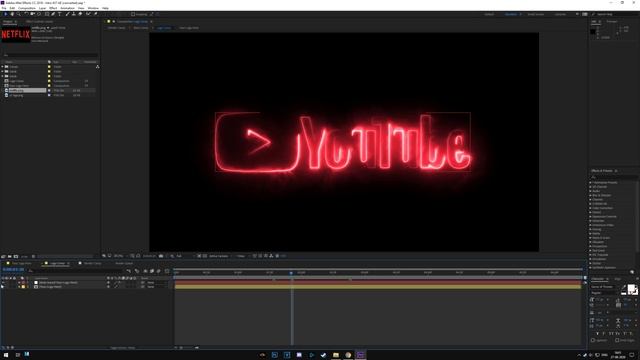Click the new folder icon in Project panel

(x=9, y=256)
